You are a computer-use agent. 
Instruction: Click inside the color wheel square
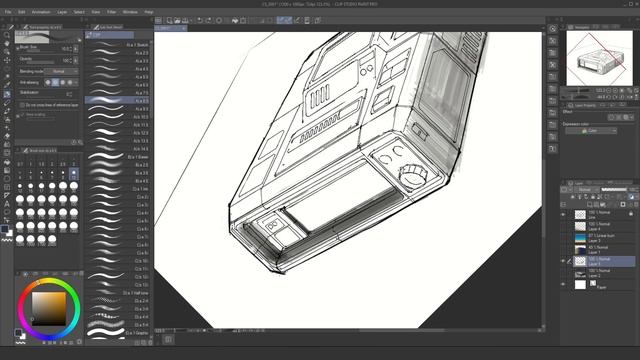pos(49,309)
